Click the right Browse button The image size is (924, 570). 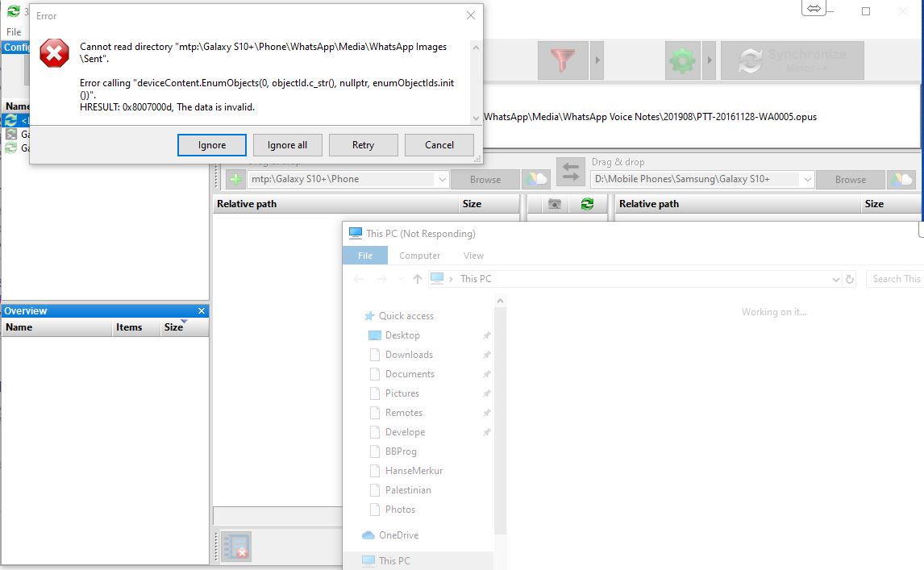click(850, 179)
